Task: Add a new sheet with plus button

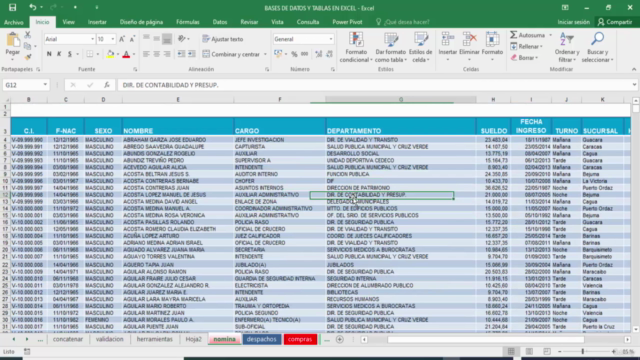Action: tap(340, 339)
